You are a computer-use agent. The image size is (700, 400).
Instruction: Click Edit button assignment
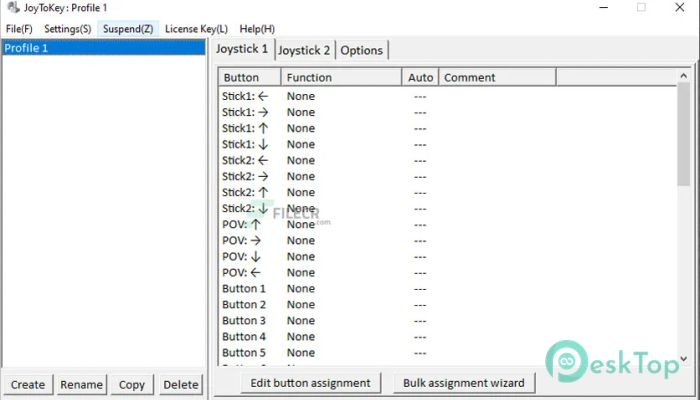(310, 383)
